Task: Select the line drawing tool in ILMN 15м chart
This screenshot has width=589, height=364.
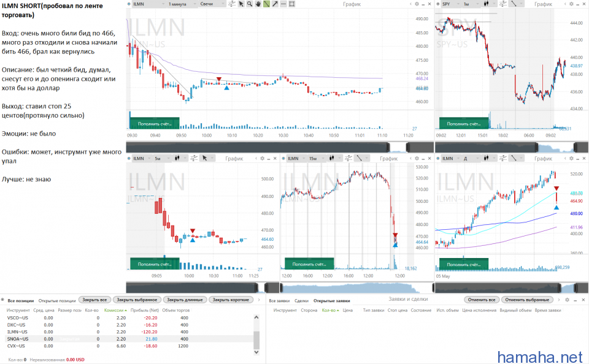Action: (360, 158)
